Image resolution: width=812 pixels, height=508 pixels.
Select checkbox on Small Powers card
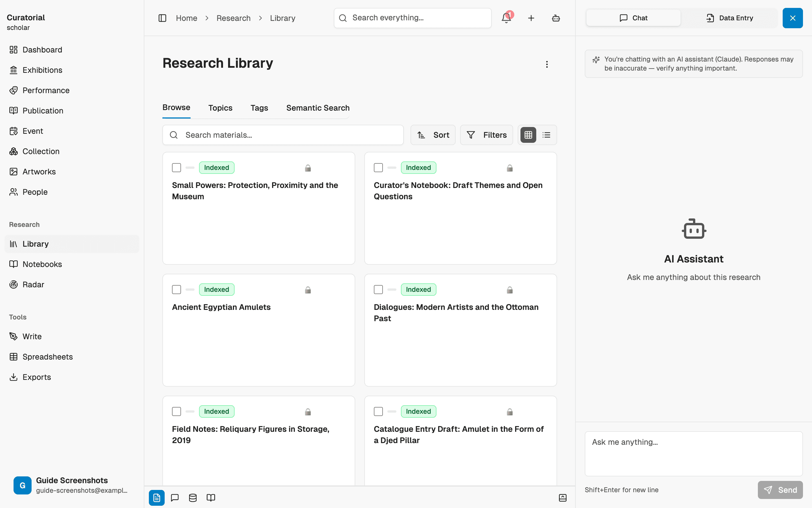[x=176, y=168]
